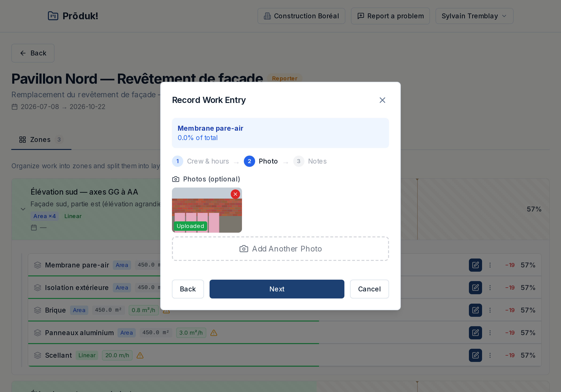This screenshot has width=561, height=392.
Task: Click Add Another Photo dropzone
Action: click(280, 249)
